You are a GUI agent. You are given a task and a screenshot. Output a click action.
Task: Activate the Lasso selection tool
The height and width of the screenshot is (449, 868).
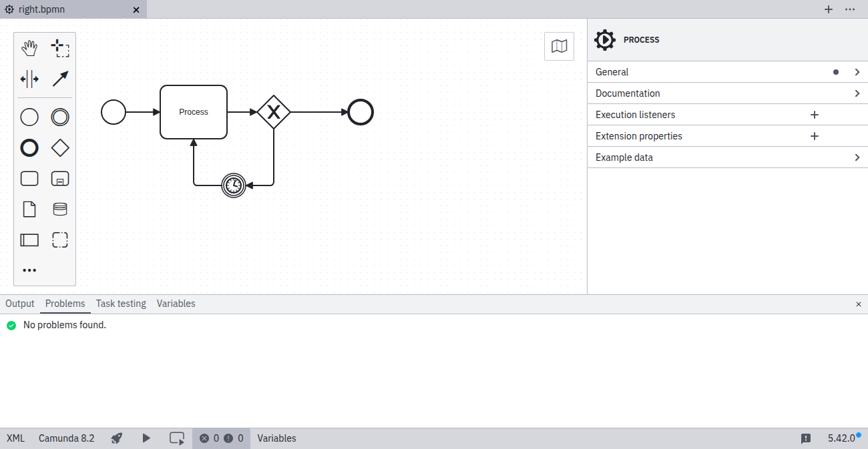coord(60,47)
